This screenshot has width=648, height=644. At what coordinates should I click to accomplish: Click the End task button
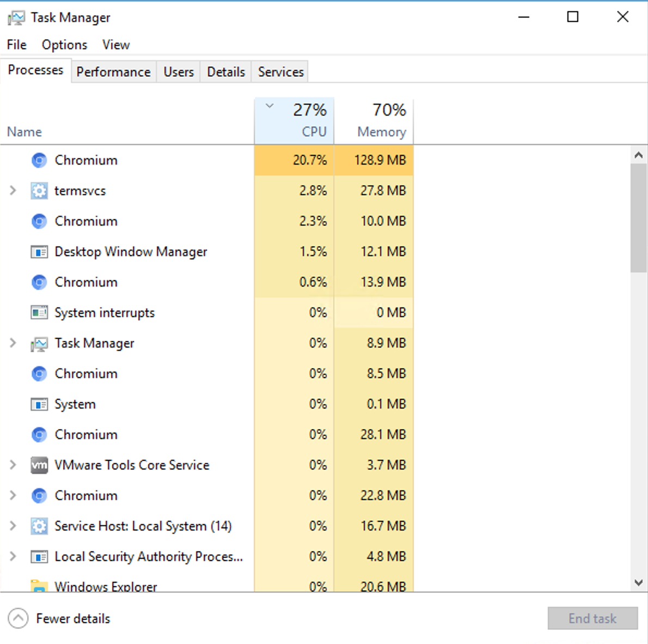pyautogui.click(x=592, y=618)
